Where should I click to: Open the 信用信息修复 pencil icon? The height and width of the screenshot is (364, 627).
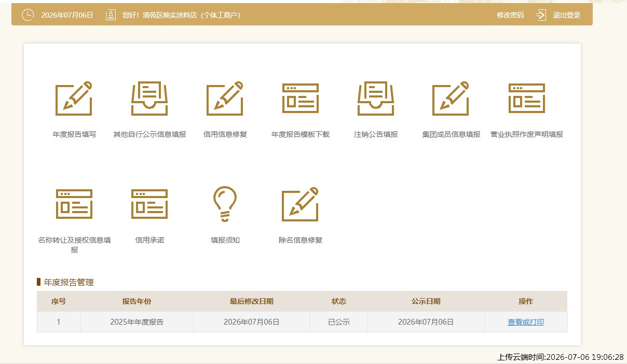225,99
